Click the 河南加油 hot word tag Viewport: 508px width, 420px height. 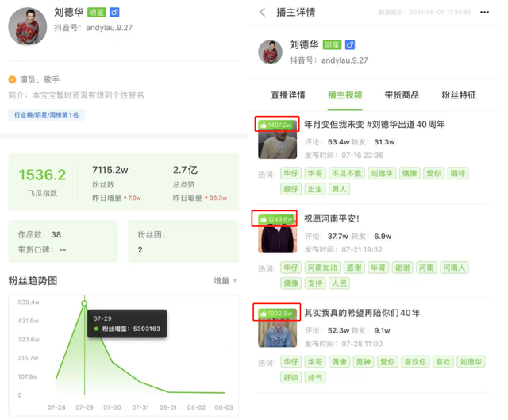[x=322, y=268]
